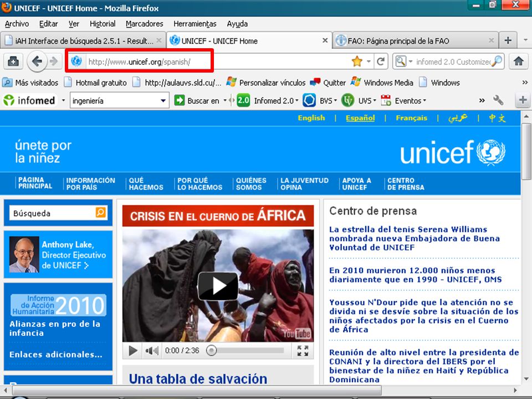Open the Hotmail gratuito bookmark
The width and height of the screenshot is (532, 399).
point(95,83)
